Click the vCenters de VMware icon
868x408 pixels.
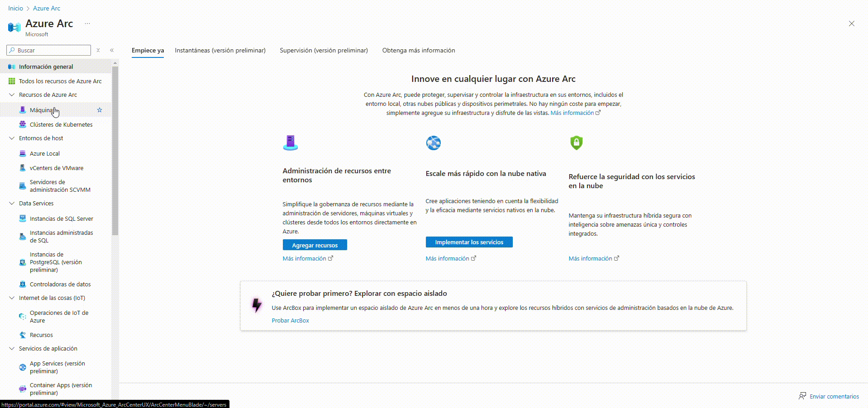(x=23, y=168)
